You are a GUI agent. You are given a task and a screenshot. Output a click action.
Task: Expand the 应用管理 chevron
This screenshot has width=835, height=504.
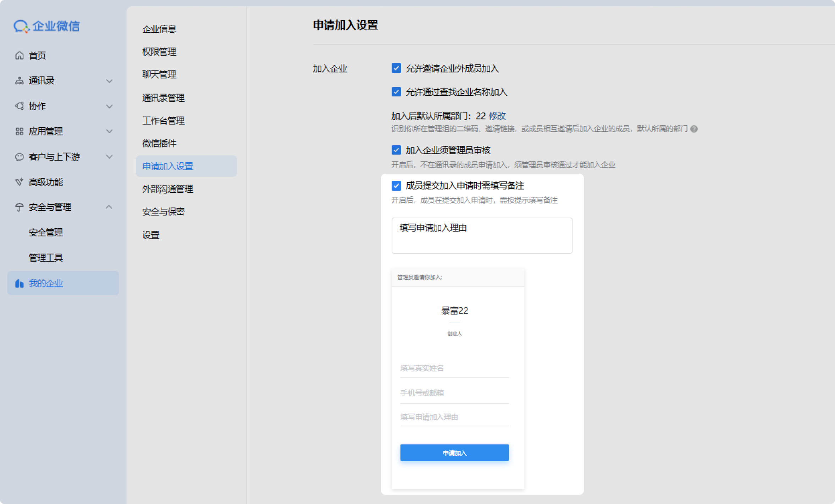tap(109, 131)
